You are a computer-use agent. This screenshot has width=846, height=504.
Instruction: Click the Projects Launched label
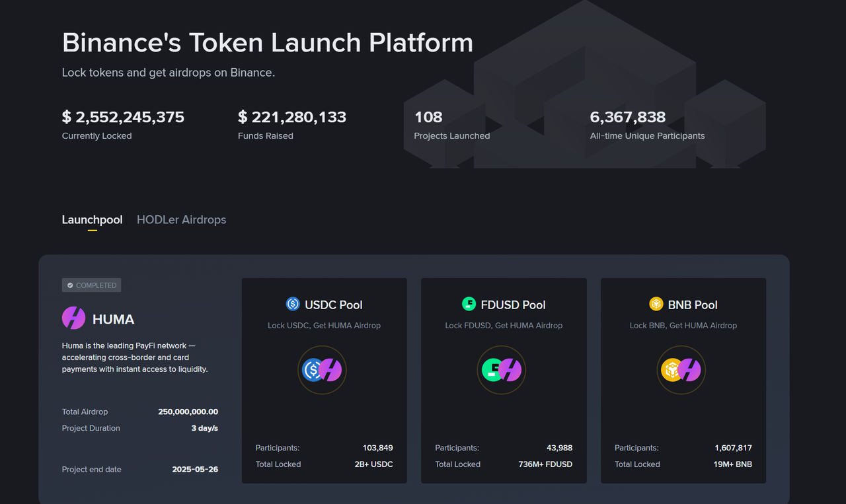point(452,136)
